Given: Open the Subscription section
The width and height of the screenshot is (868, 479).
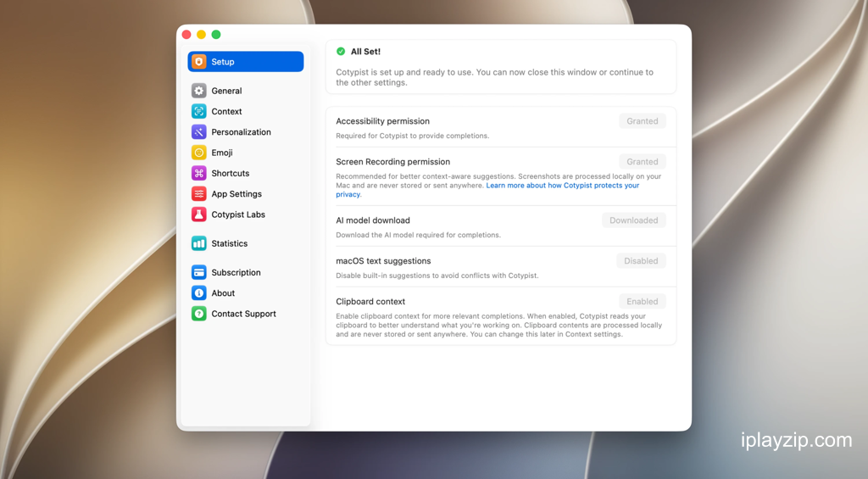Looking at the screenshot, I should coord(245,272).
